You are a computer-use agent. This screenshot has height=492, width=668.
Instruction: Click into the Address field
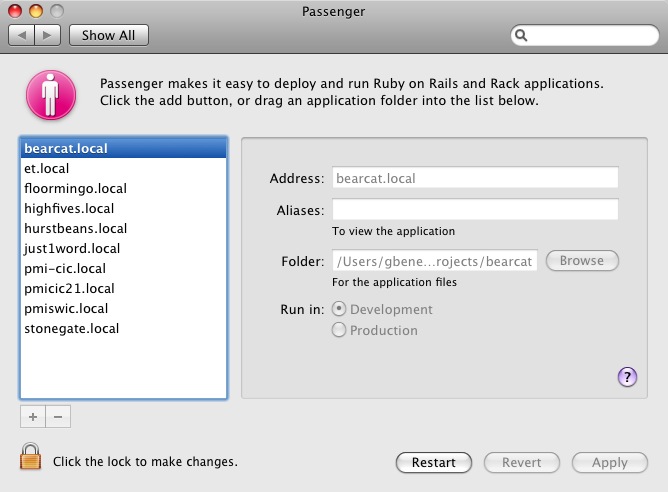(x=475, y=177)
